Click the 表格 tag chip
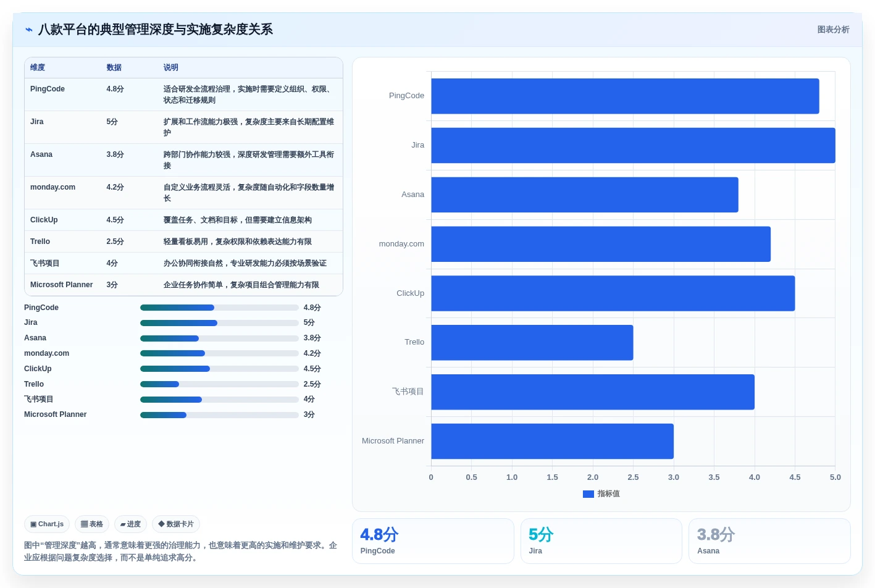Viewport: 875px width, 588px height. [x=92, y=524]
